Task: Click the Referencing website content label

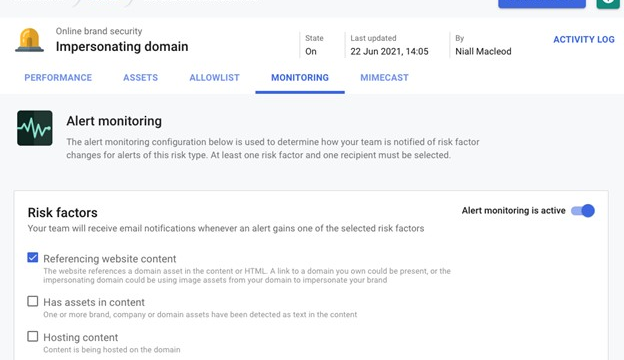Action: (x=110, y=259)
